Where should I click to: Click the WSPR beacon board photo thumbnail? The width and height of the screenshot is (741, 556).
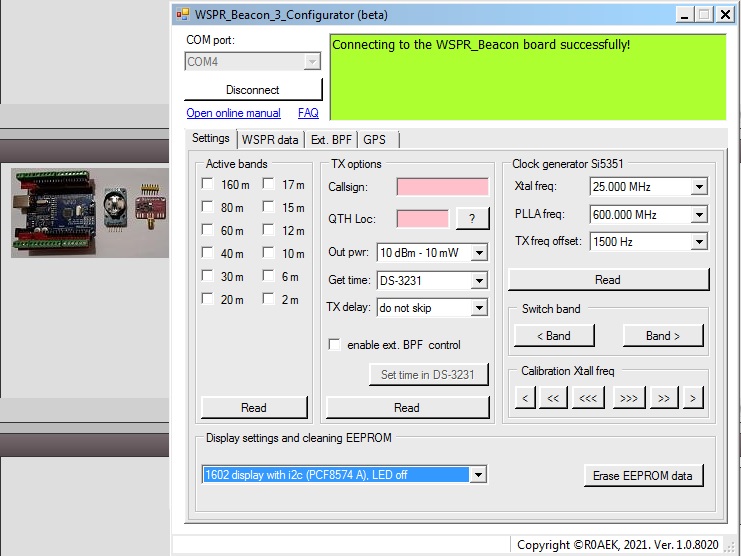[87, 213]
